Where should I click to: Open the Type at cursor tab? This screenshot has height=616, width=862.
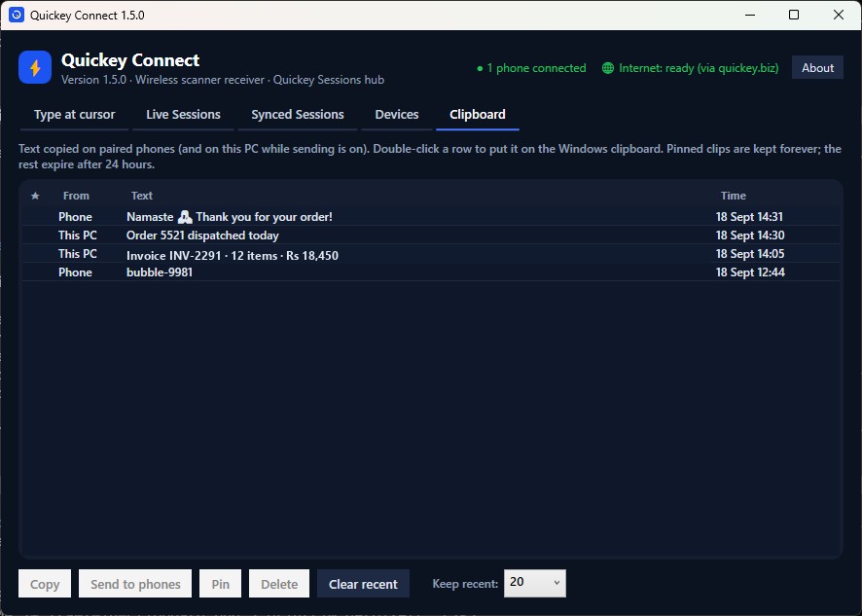[x=74, y=115]
